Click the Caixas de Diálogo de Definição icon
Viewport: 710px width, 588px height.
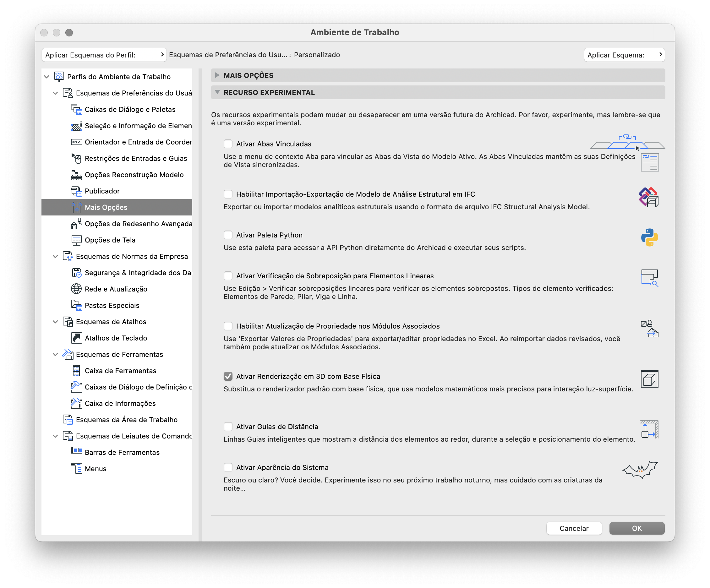[76, 387]
